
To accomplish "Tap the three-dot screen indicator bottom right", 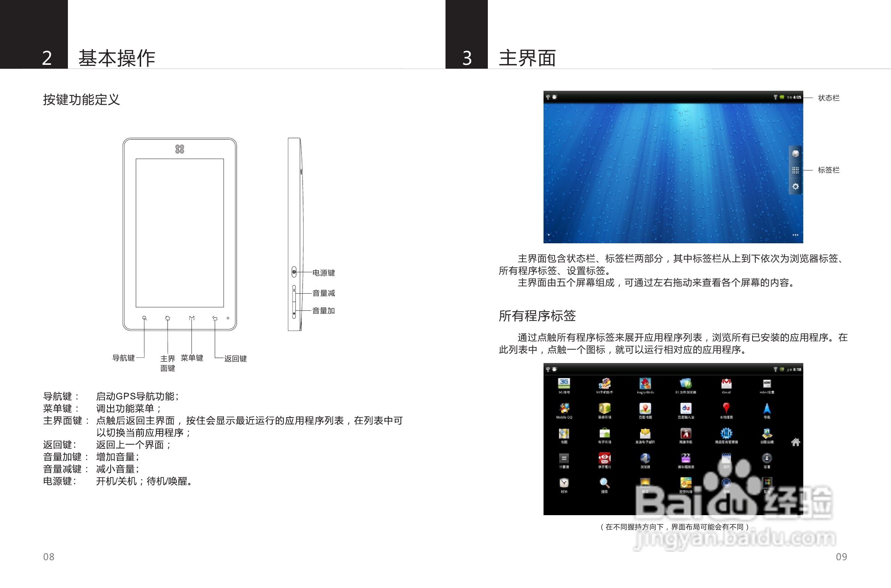I will (x=795, y=235).
